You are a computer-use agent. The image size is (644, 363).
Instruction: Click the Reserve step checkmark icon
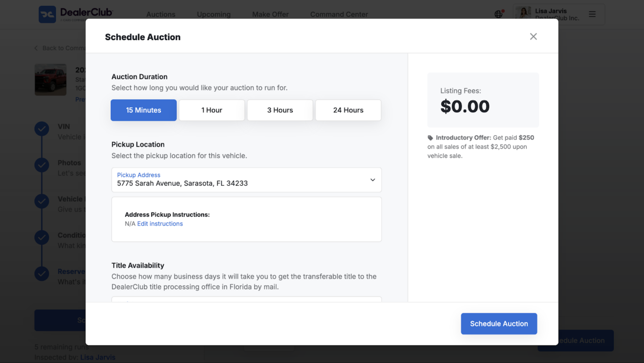[42, 274]
